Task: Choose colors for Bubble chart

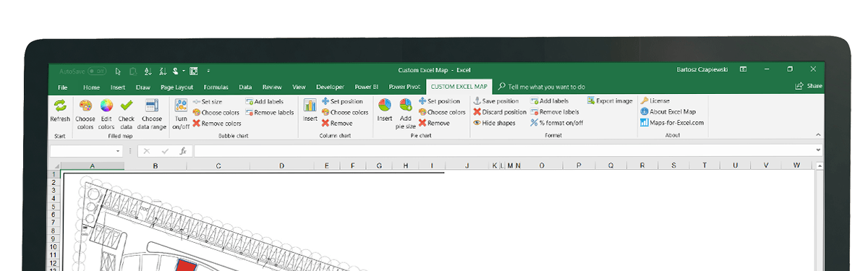Action: point(216,112)
